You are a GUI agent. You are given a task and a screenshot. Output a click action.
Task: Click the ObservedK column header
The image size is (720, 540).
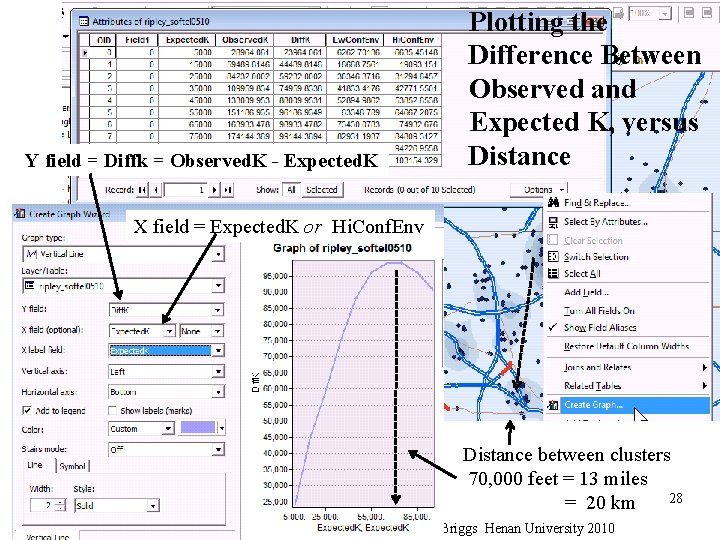click(245, 40)
